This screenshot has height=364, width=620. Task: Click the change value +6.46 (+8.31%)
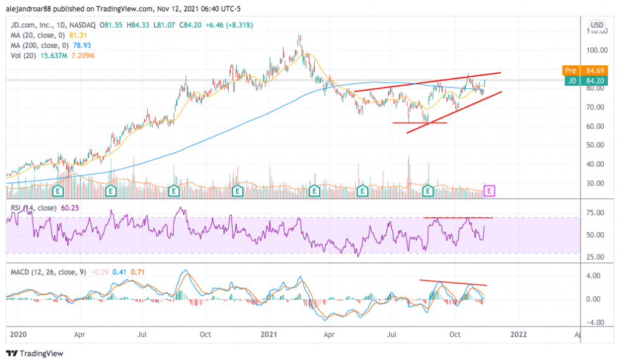point(229,25)
